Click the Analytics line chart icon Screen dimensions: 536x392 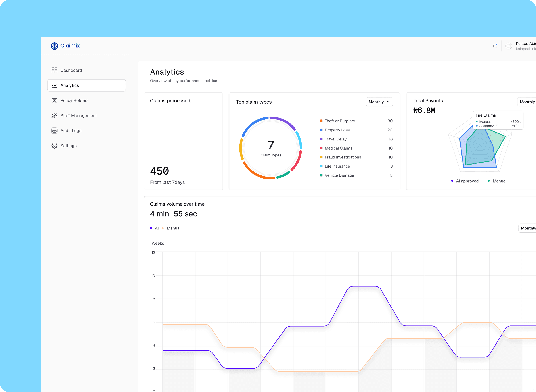(x=54, y=85)
